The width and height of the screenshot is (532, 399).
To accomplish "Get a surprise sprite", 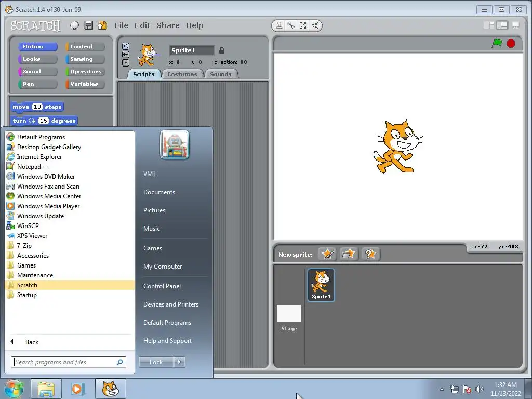I will (370, 254).
